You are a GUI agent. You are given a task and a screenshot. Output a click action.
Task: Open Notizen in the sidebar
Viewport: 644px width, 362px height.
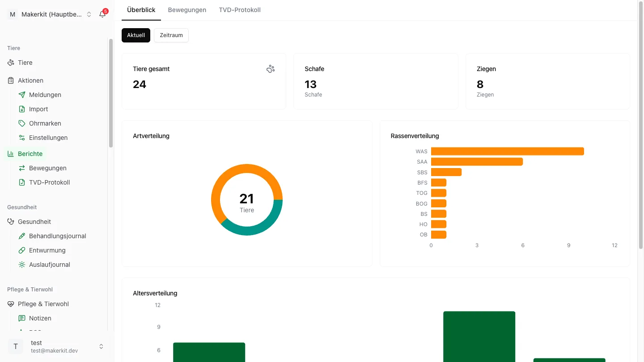[40, 318]
